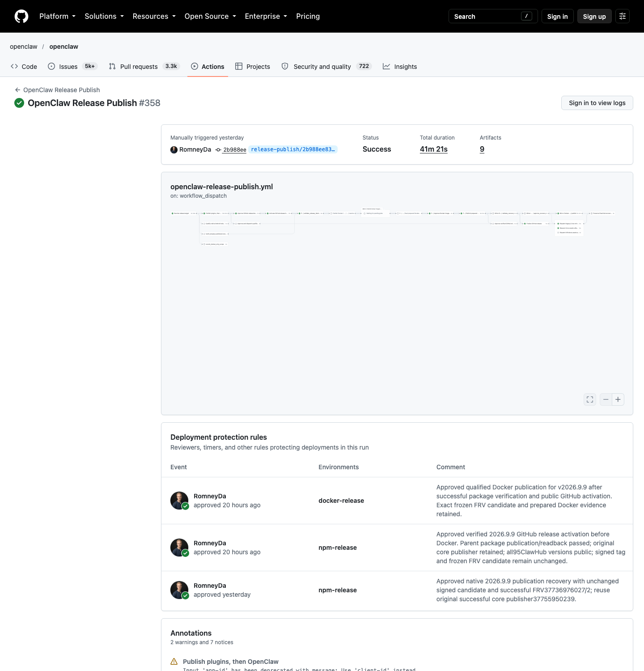This screenshot has width=644, height=671.
Task: Expand the Resources menu
Action: pyautogui.click(x=154, y=16)
